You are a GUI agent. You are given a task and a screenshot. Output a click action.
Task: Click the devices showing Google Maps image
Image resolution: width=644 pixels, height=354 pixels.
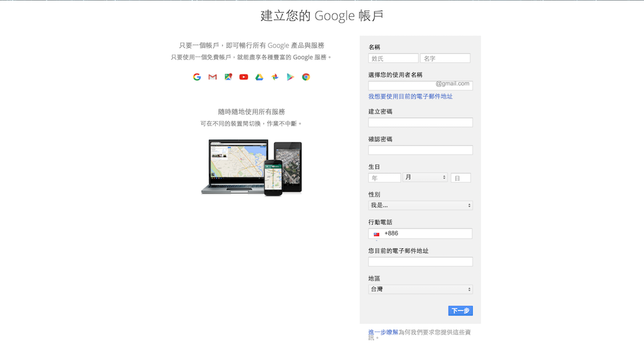pos(251,167)
